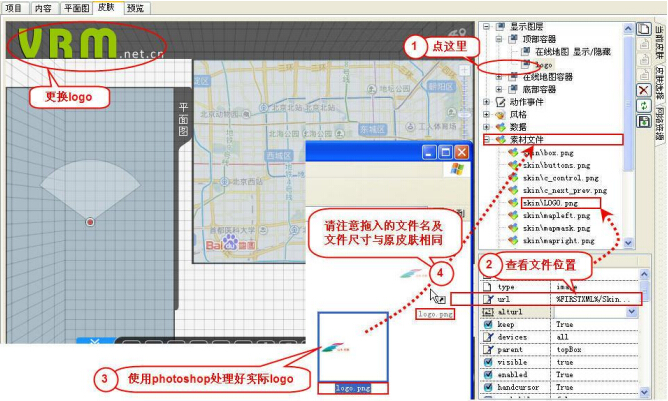Viewport: 668px width, 401px height.
Task: Select 在线地图 显示/隐藏 tree item
Action: coord(573,52)
